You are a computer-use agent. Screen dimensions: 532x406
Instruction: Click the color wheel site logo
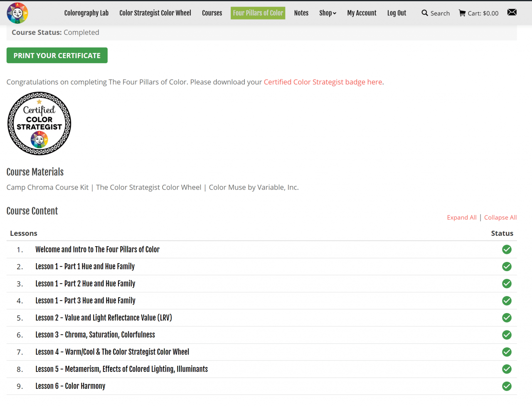click(17, 13)
